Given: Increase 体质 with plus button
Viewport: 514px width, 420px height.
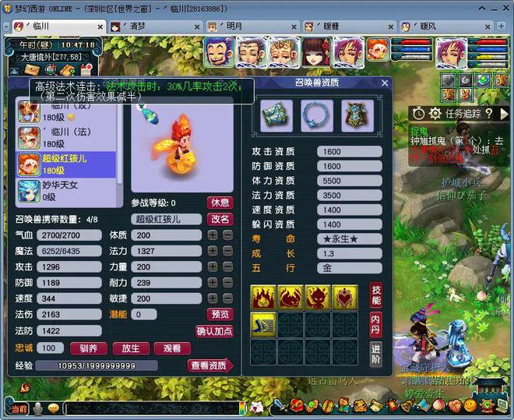Looking at the screenshot, I should [213, 235].
